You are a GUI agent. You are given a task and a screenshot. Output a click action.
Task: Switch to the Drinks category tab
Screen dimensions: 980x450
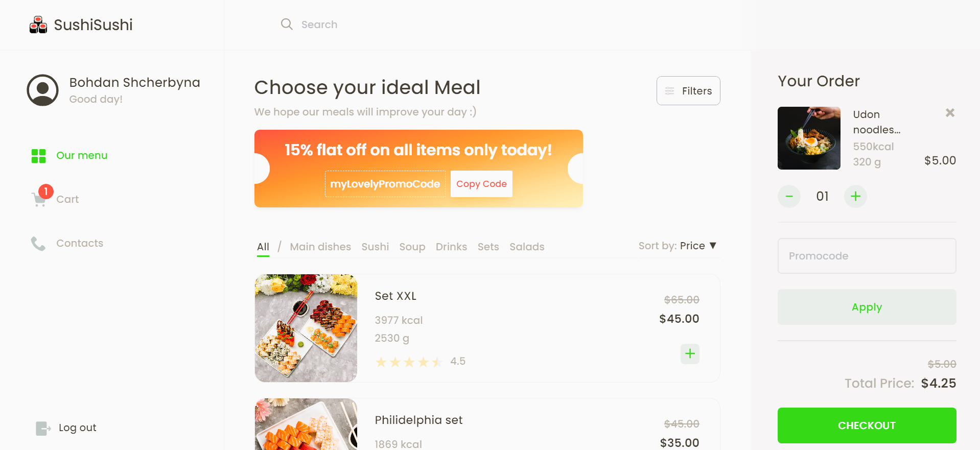(451, 247)
